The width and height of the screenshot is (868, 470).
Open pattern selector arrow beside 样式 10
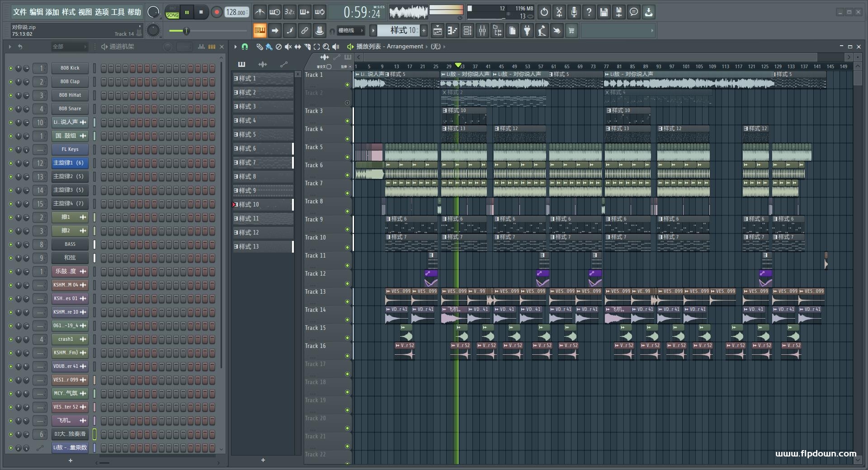pyautogui.click(x=373, y=31)
